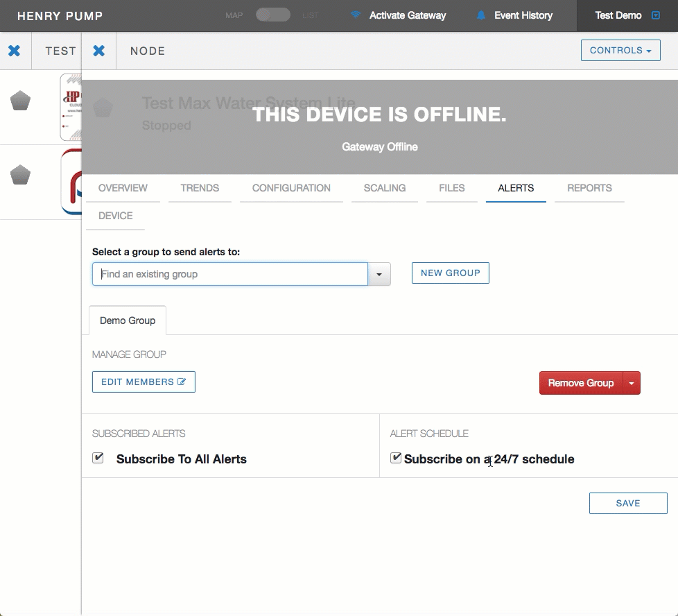The image size is (678, 616).
Task: Click the Activate Gateway wifi icon
Action: 356,15
